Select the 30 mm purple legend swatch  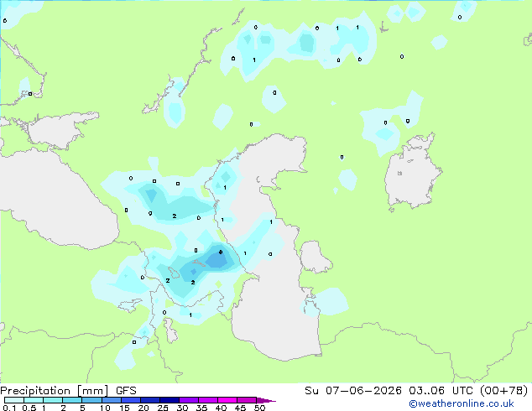tap(188, 400)
